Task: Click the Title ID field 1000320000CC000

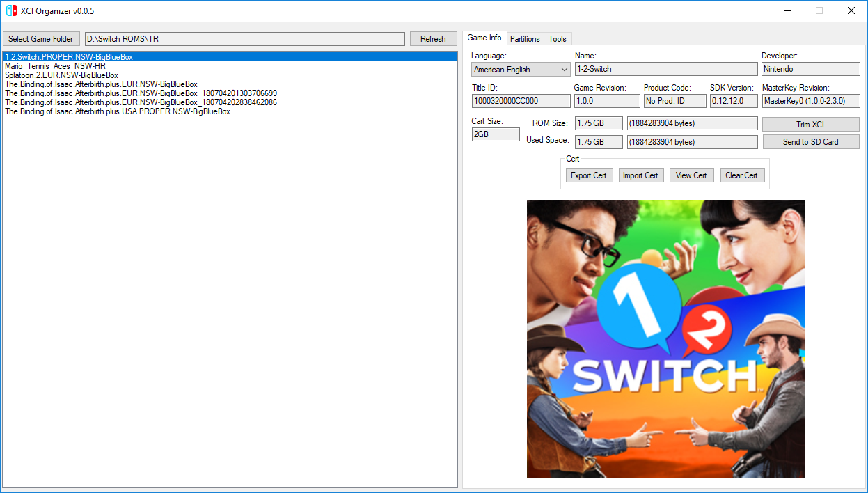Action: [x=521, y=101]
